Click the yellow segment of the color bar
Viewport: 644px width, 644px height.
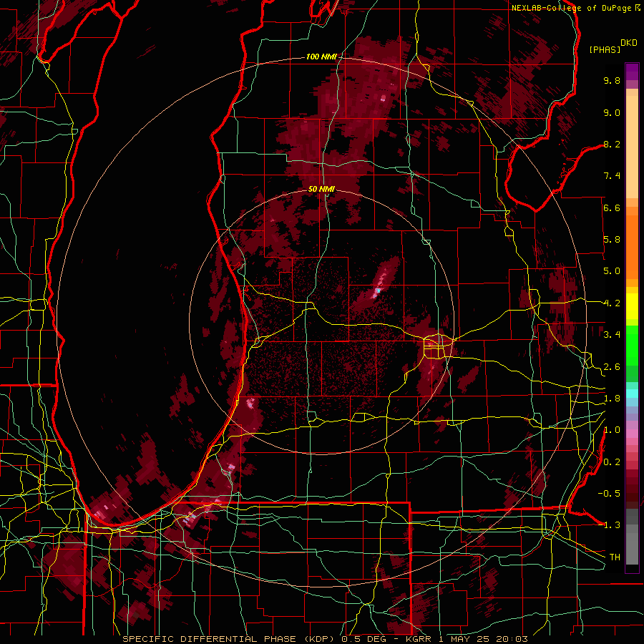coord(632,306)
